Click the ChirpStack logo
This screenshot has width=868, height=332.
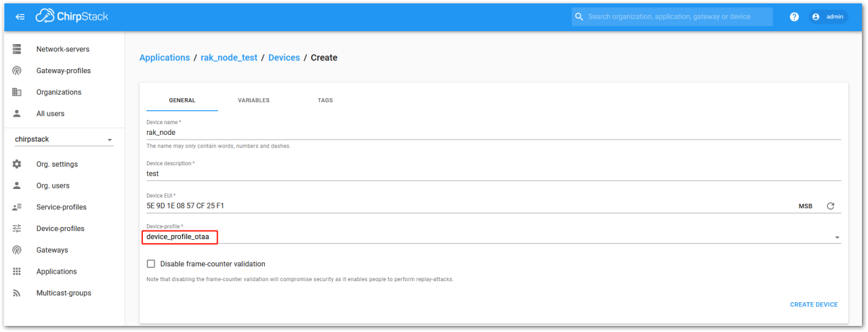[72, 16]
